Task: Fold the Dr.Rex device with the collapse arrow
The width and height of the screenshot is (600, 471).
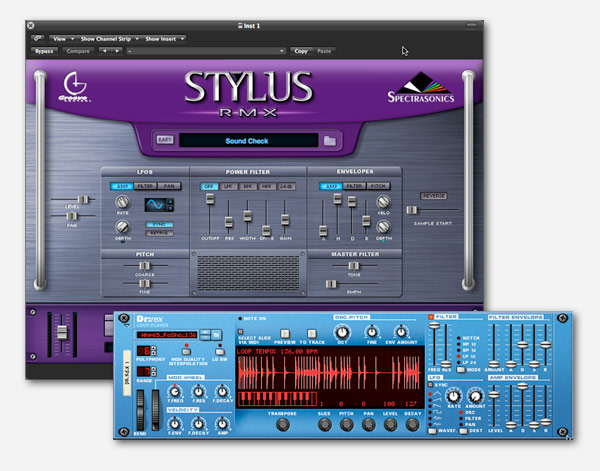Action: 126,326
